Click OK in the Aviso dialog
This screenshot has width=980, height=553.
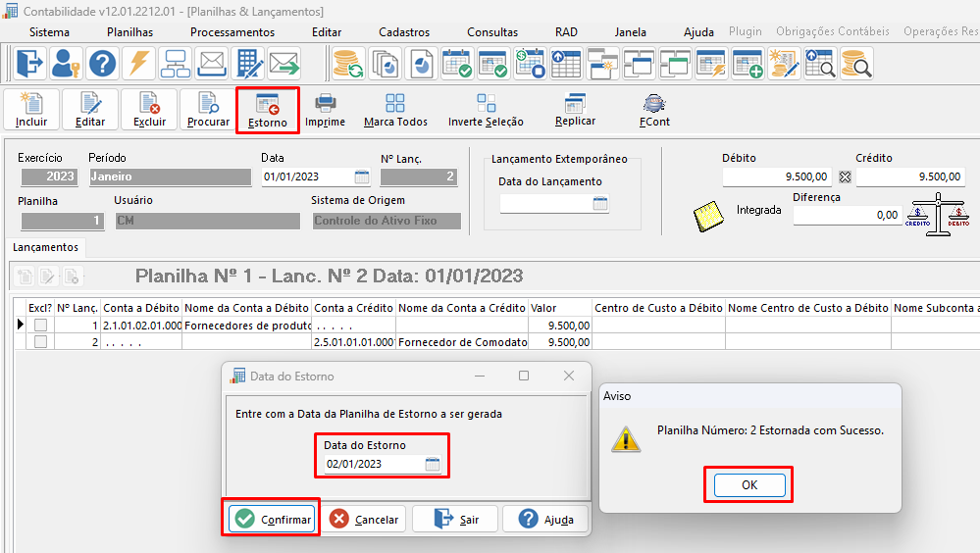749,485
